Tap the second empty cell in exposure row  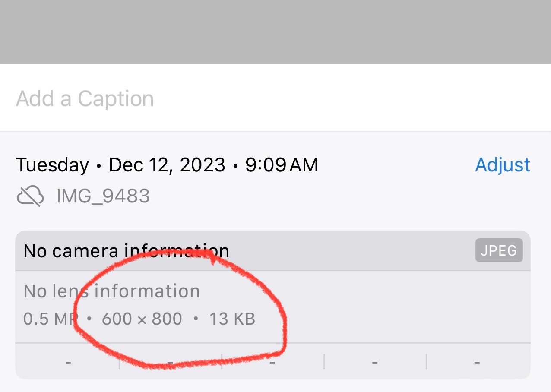tap(171, 362)
